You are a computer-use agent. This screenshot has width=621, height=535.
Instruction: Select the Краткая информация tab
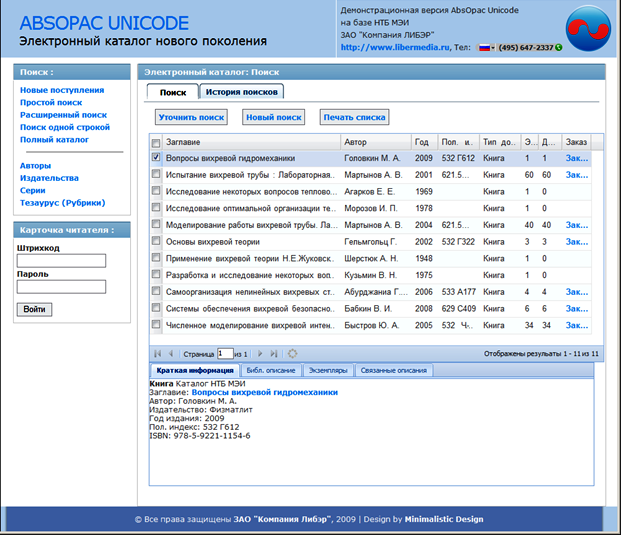195,370
